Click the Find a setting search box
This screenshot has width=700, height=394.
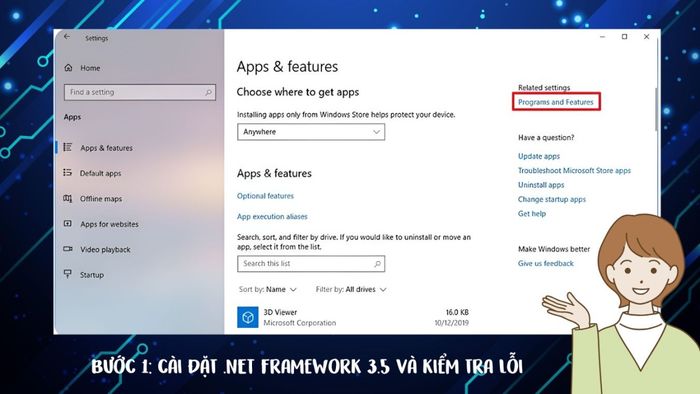[140, 92]
